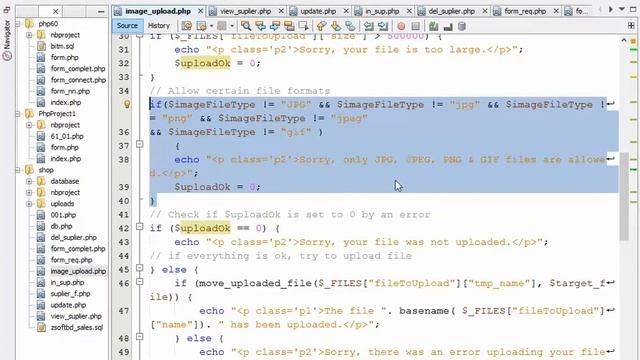640x360 pixels.
Task: Collapse code fold at line 45
Action: (x=140, y=268)
